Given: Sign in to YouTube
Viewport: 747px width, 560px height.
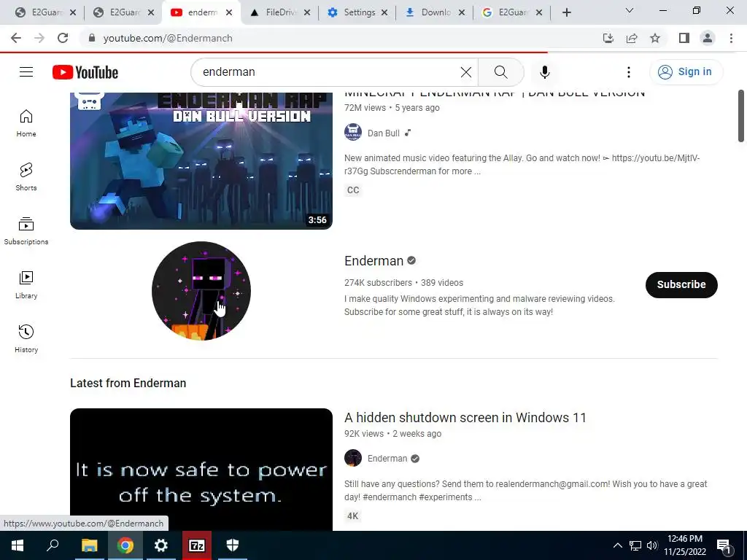Looking at the screenshot, I should [x=686, y=72].
